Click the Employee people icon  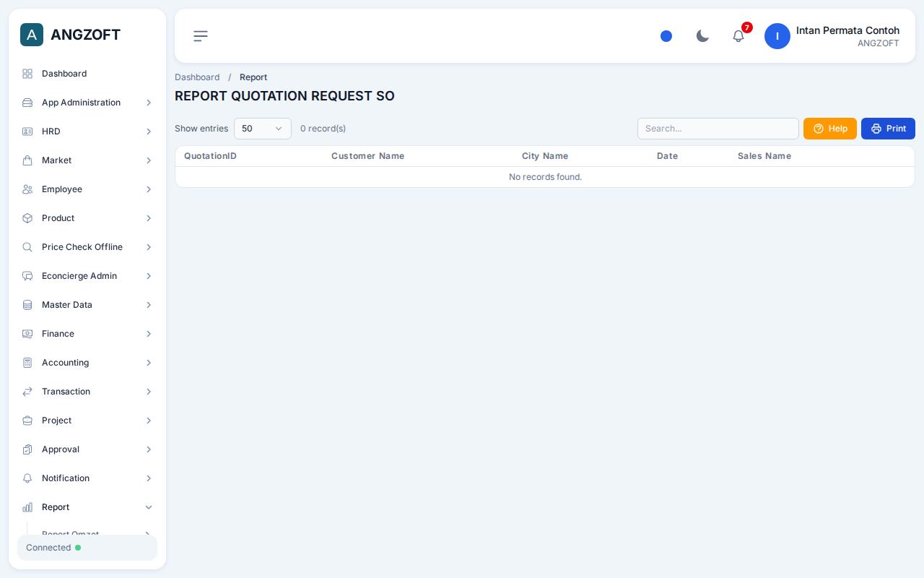pos(27,189)
